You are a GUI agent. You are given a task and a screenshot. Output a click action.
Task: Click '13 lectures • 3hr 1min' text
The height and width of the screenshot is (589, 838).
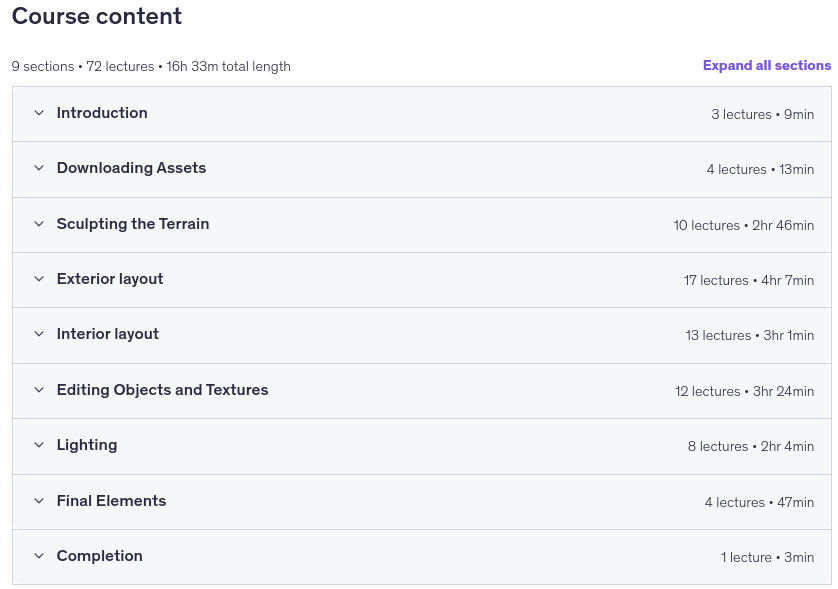click(750, 336)
